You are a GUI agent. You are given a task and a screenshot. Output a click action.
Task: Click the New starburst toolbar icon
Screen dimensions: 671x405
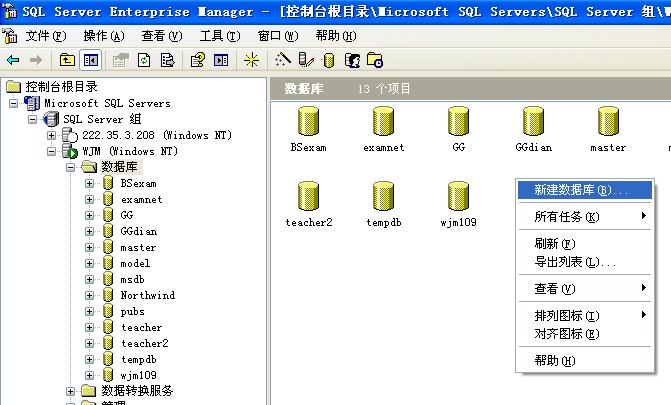tap(251, 60)
